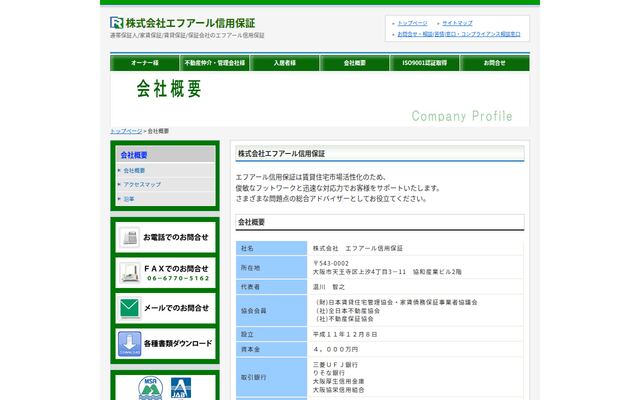Click the メールでのお問合せ button
Screen dimensions: 640x400
[x=165, y=308]
